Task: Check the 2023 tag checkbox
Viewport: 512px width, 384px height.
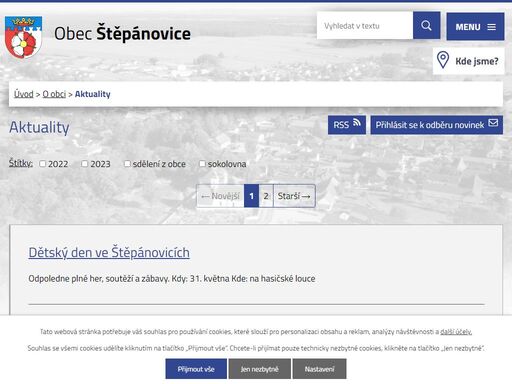Action: [85, 164]
